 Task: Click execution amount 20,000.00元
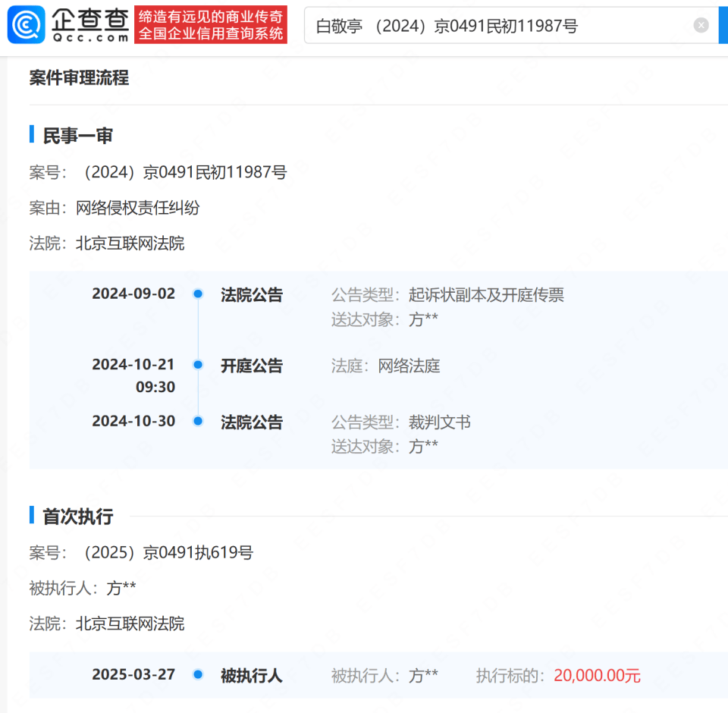pyautogui.click(x=597, y=675)
